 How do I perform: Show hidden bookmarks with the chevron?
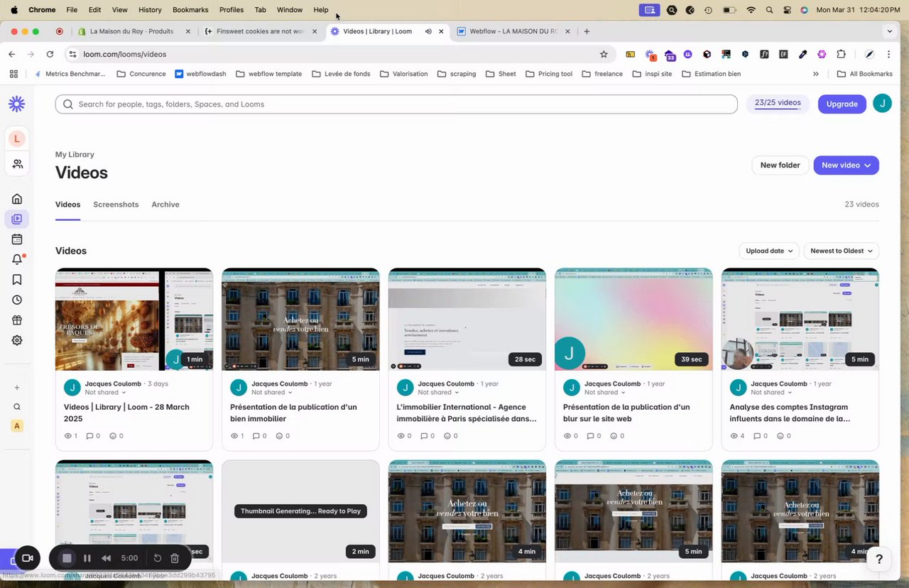click(815, 74)
